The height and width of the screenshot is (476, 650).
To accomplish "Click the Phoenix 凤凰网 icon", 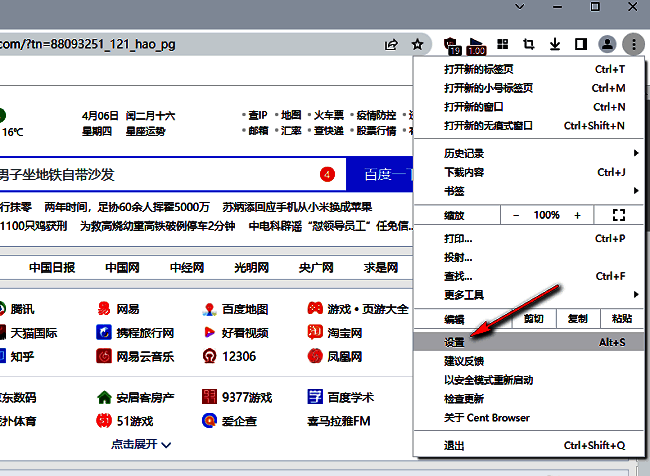I will [315, 356].
